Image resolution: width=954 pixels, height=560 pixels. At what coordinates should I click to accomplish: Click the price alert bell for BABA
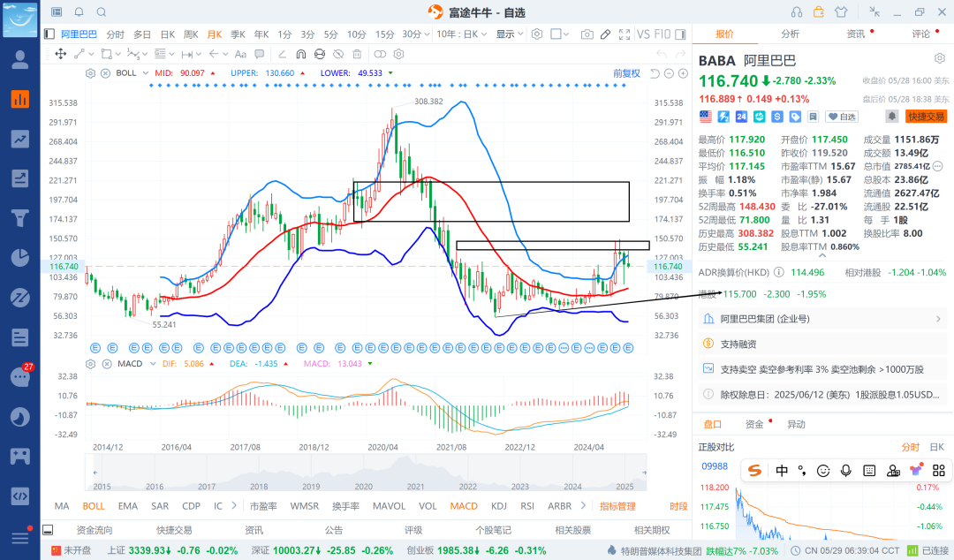(892, 117)
